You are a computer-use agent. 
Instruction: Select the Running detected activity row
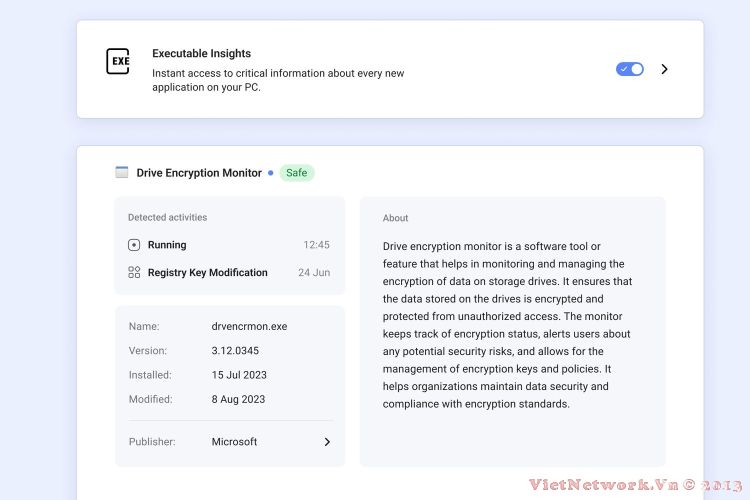pyautogui.click(x=229, y=245)
